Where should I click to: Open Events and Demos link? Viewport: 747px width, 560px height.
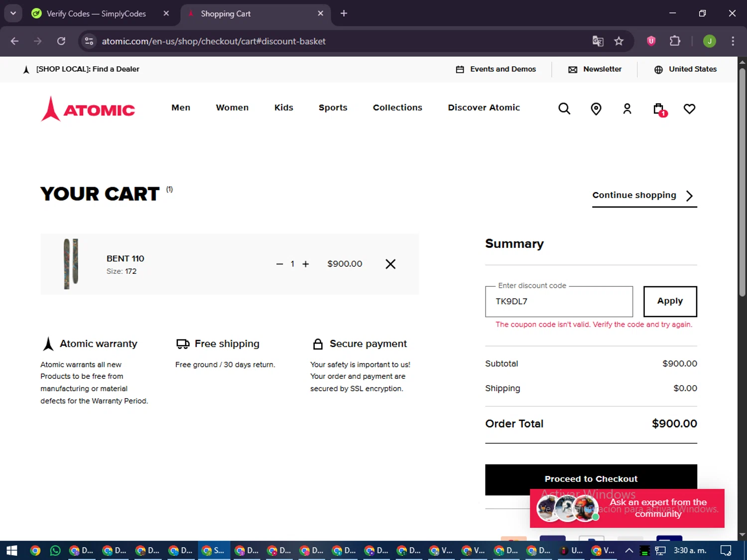(x=496, y=69)
